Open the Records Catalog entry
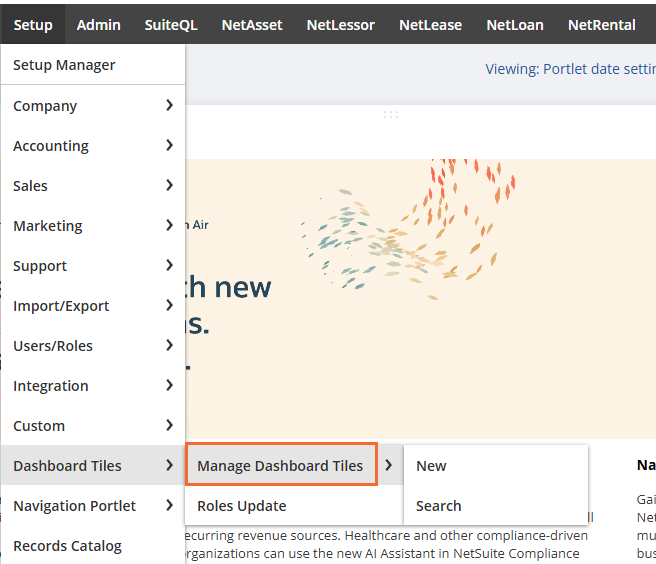This screenshot has height=564, width=656. click(93, 545)
